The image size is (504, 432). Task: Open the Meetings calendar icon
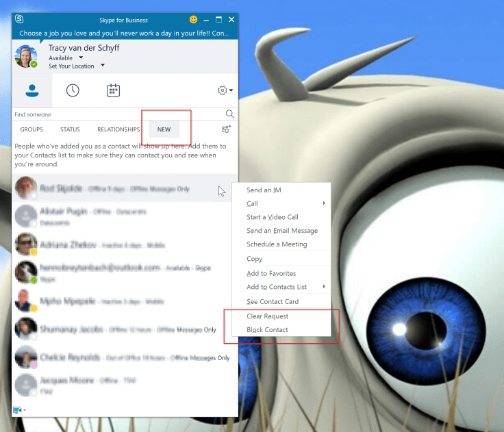pos(113,90)
